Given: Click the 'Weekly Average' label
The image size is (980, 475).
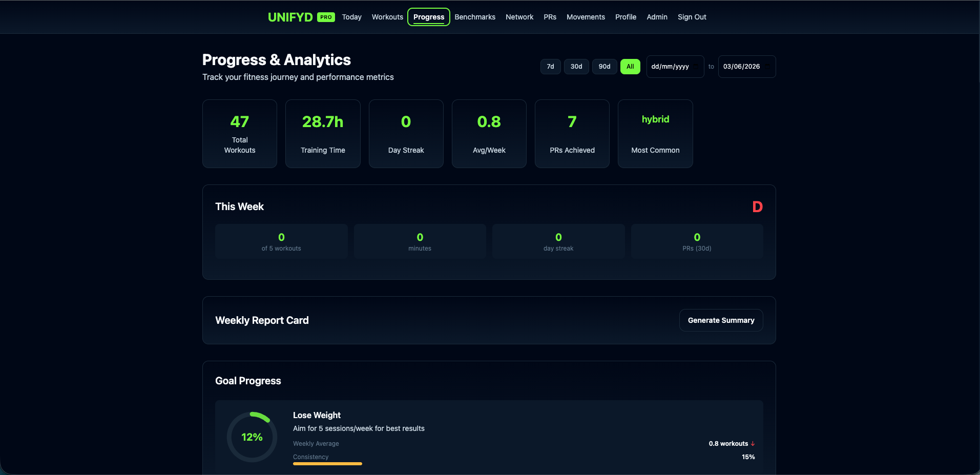Looking at the screenshot, I should [316, 444].
